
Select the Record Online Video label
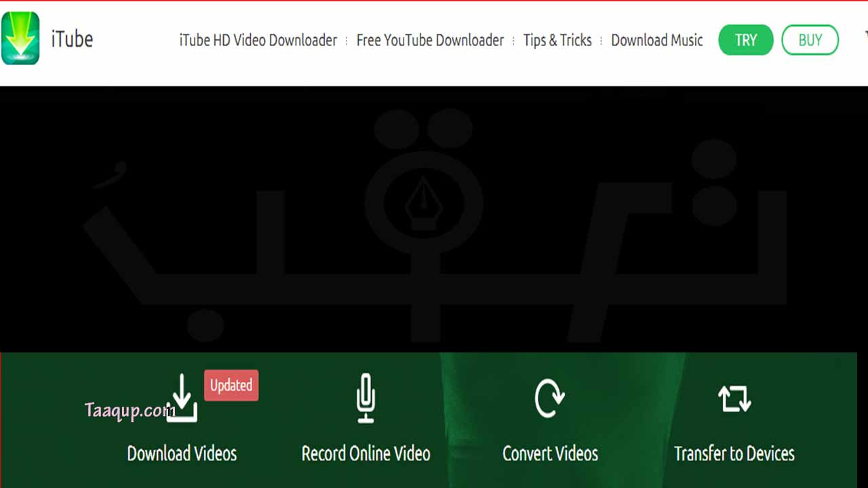coord(366,453)
